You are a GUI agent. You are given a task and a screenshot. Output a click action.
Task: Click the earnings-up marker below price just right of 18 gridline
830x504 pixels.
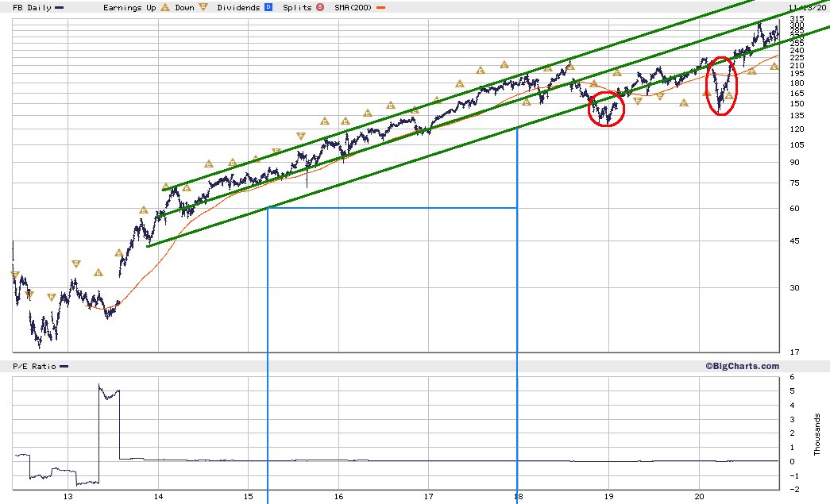tap(526, 102)
